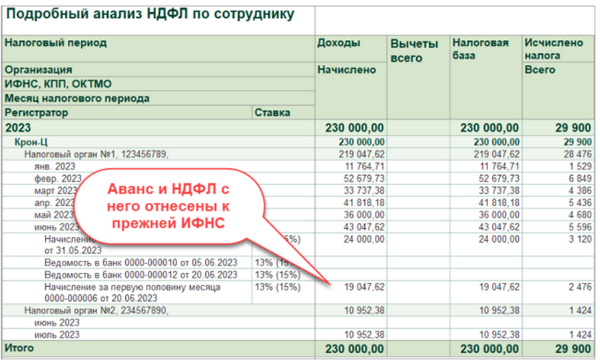Viewport: 600px width, 364px height.
Task: Click rate '13% (15%)' in 0000-000006 accrual row
Action: pos(278,287)
